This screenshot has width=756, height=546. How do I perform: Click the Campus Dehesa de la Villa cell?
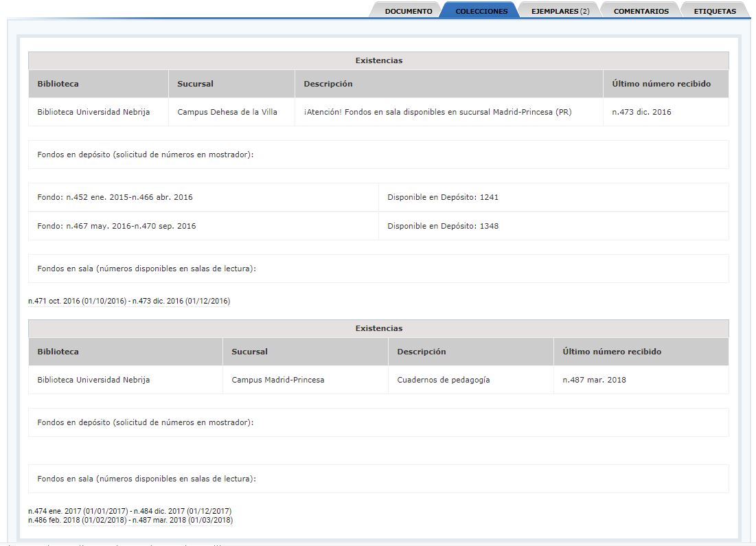[227, 112]
